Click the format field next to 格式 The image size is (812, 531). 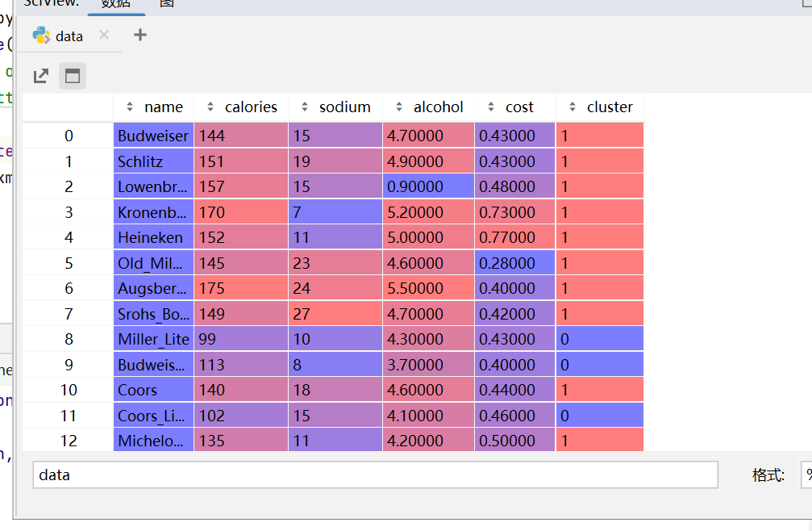(806, 475)
